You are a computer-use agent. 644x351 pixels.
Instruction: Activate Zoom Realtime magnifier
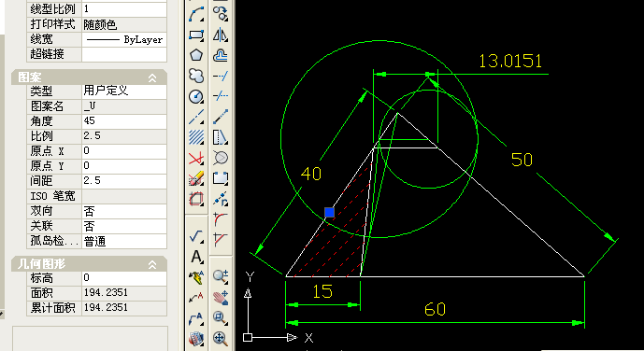coord(221,276)
